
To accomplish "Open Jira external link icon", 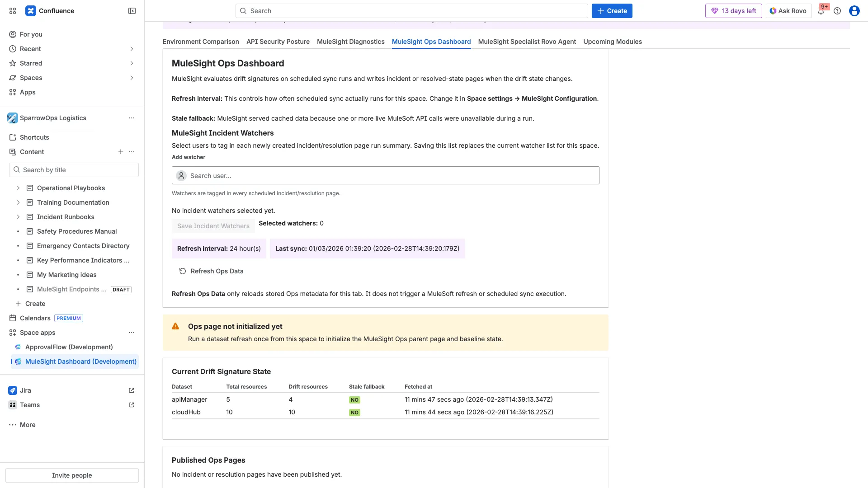I will [x=132, y=390].
